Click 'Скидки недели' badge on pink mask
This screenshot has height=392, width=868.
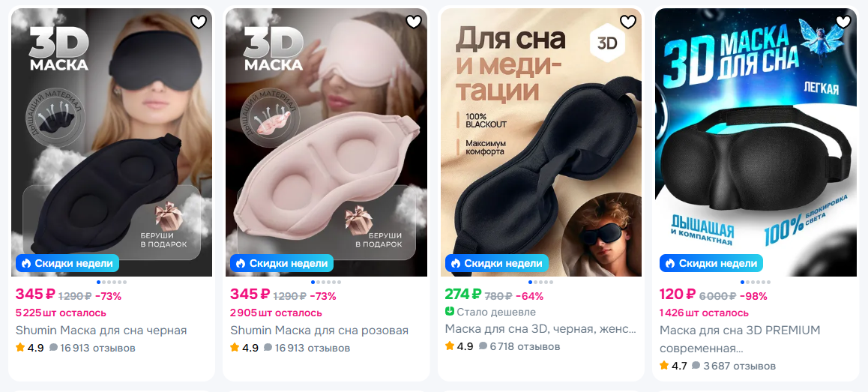(283, 263)
